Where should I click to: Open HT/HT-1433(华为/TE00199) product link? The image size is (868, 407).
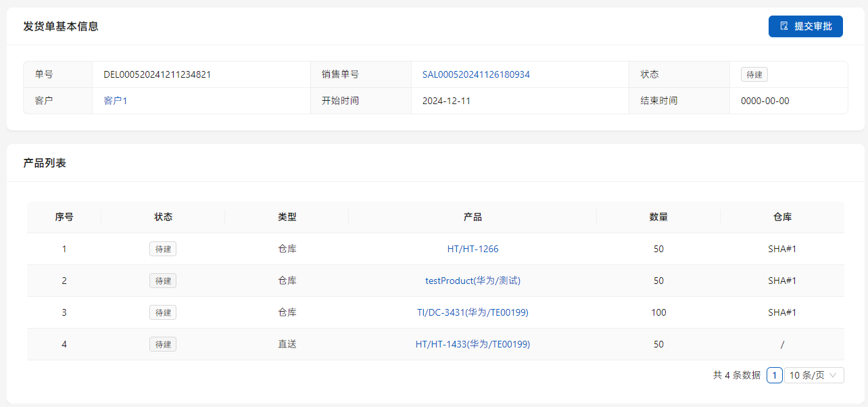[x=473, y=344]
